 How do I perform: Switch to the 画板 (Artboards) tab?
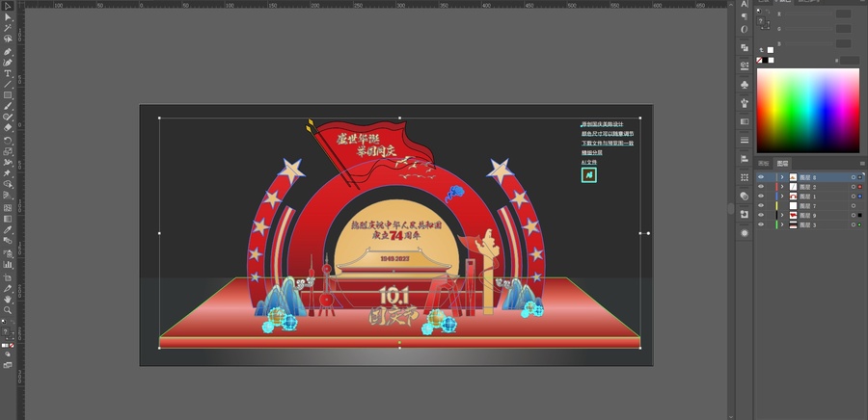pyautogui.click(x=764, y=164)
